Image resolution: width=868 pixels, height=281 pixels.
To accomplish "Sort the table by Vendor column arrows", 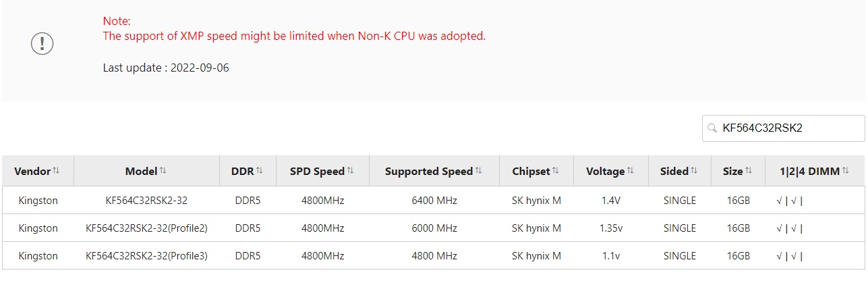I will [57, 171].
